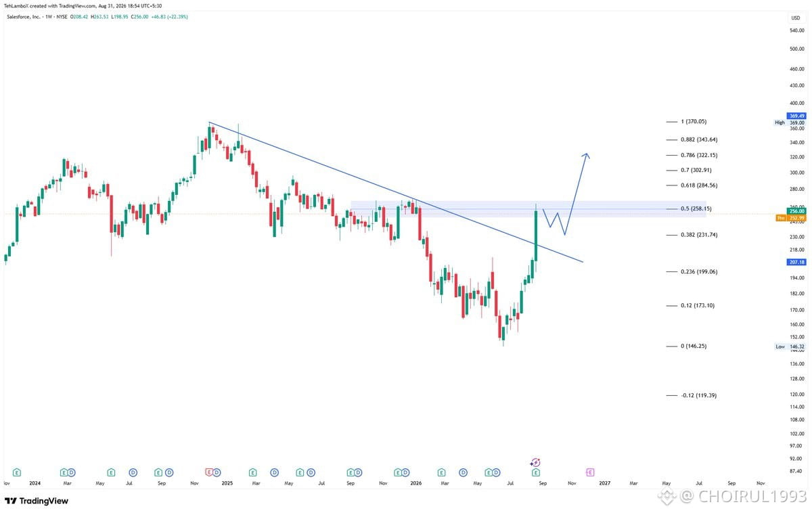Click the dividend marker above Mar 2024
Image resolution: width=812 pixels, height=513 pixels.
(71, 472)
